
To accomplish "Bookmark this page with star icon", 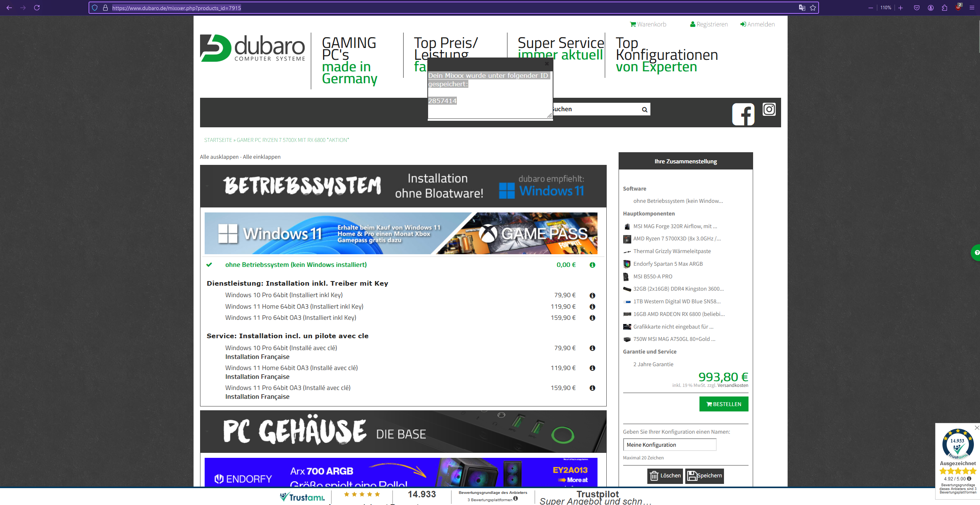I will pyautogui.click(x=813, y=8).
